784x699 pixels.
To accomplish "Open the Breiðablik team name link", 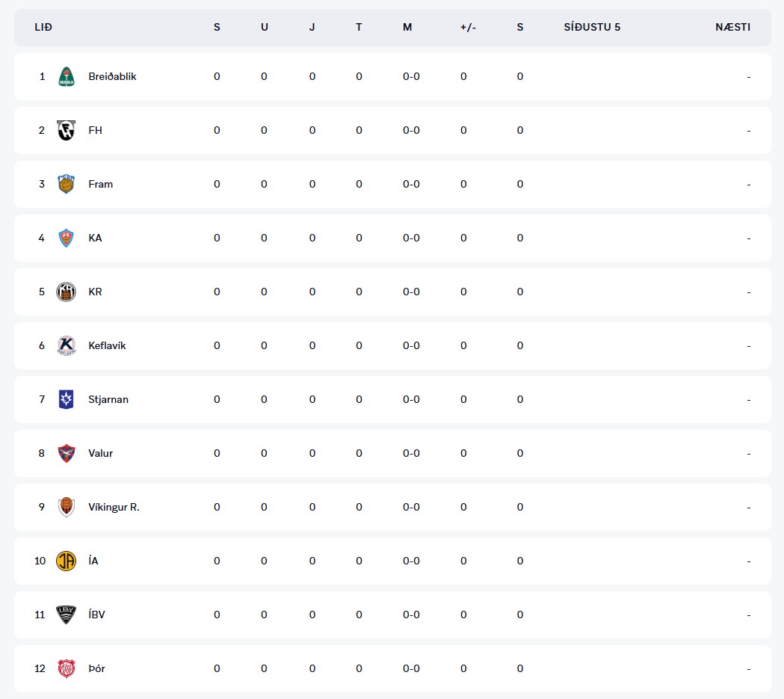I will [112, 76].
